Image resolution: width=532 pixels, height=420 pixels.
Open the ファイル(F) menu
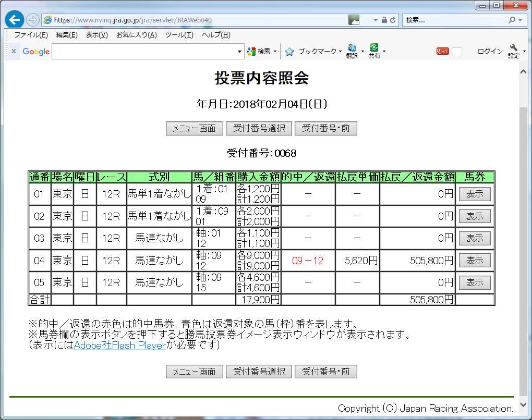pyautogui.click(x=31, y=35)
